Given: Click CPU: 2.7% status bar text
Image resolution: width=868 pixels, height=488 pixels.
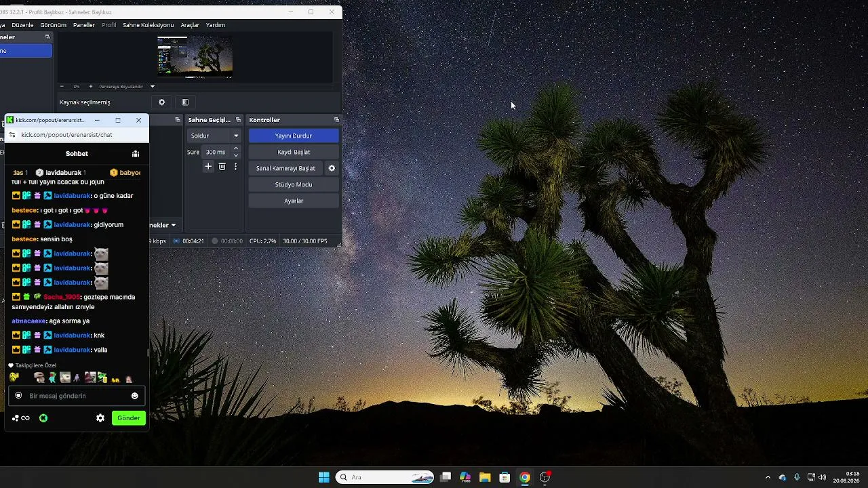Looking at the screenshot, I should click(x=262, y=241).
